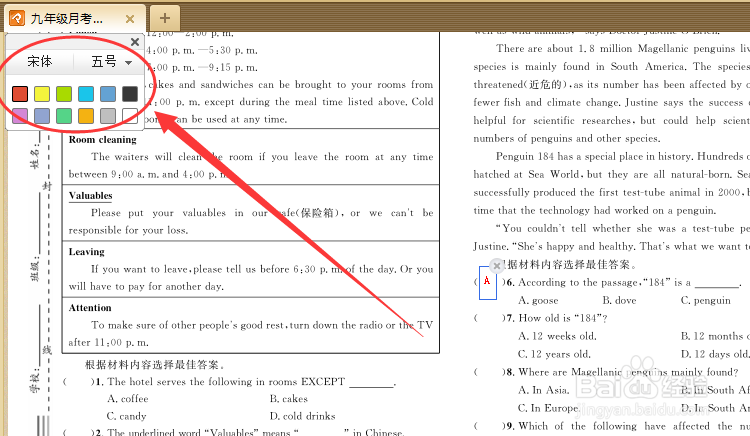Viewport: 750px width, 436px height.
Task: Open a new tab with the plus button
Action: pyautogui.click(x=165, y=18)
